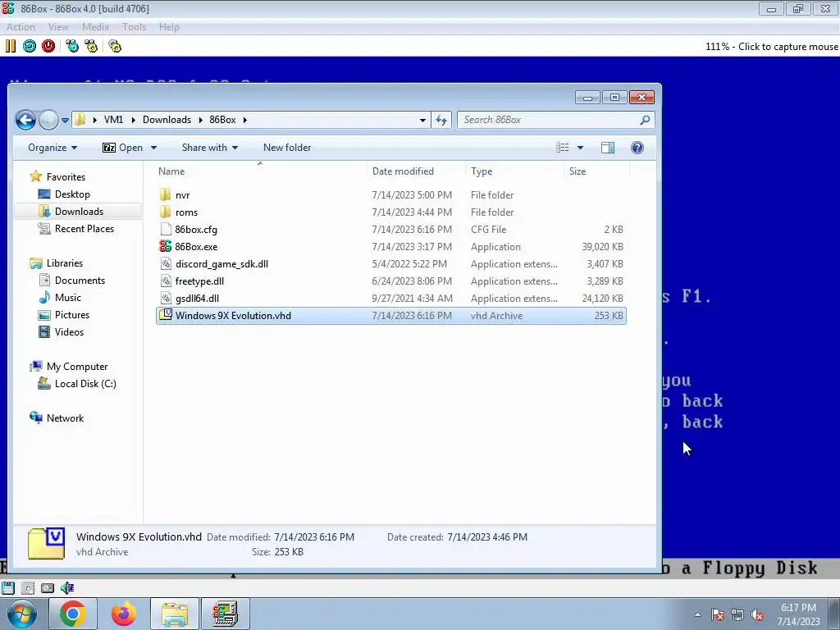
Task: Select gsdll64.dll file
Action: pos(391,299)
